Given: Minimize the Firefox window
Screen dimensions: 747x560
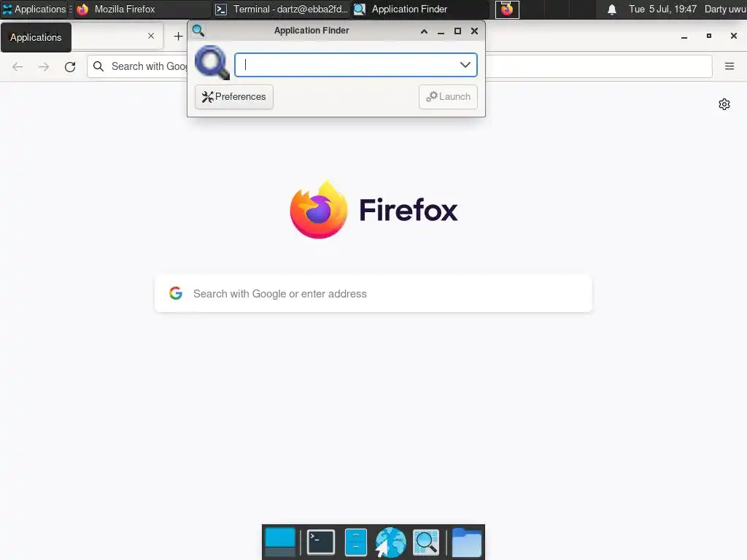Looking at the screenshot, I should pyautogui.click(x=684, y=36).
